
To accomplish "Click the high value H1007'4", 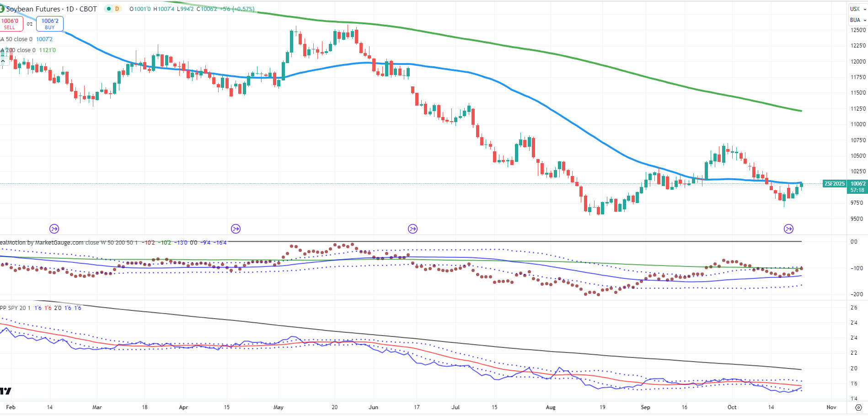I will (164, 9).
